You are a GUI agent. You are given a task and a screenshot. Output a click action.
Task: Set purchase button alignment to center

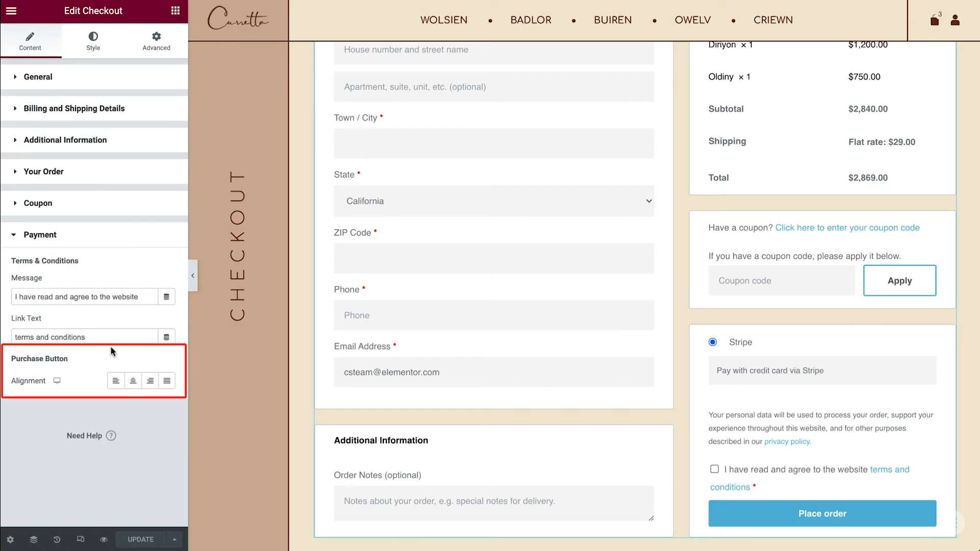click(x=133, y=381)
